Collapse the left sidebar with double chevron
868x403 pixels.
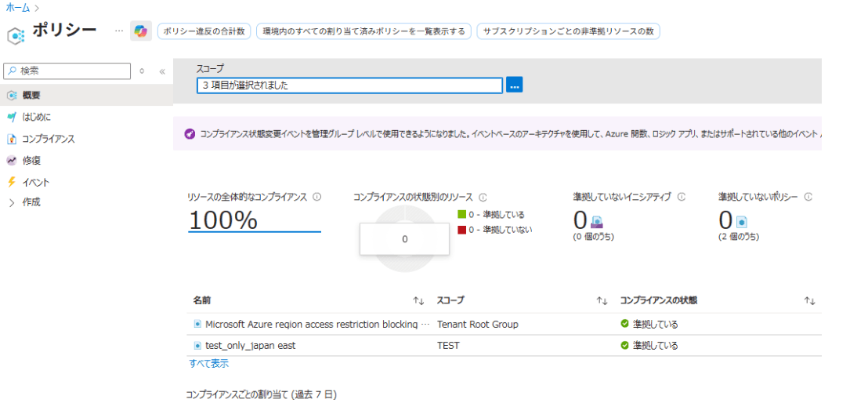coord(162,71)
